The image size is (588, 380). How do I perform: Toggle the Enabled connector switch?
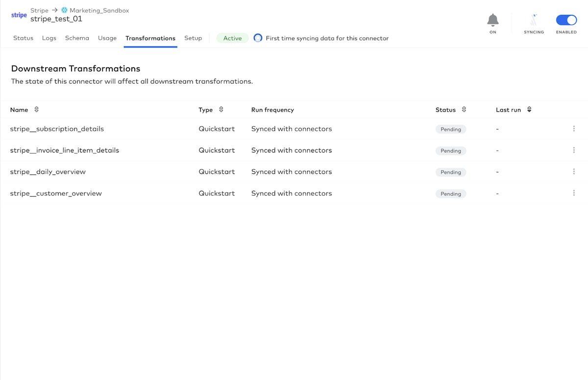tap(566, 20)
